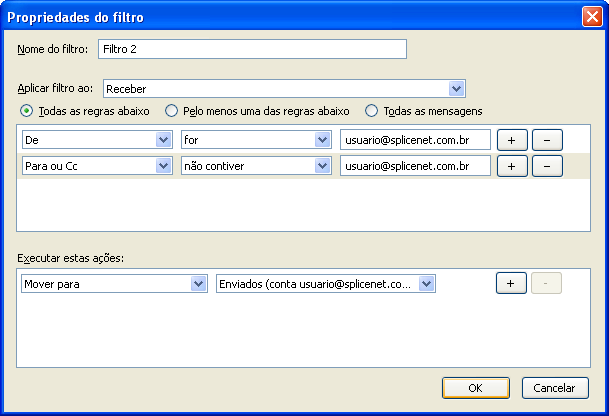Image resolution: width=609 pixels, height=416 pixels.
Task: Add a new action with the plus button
Action: pyautogui.click(x=511, y=283)
